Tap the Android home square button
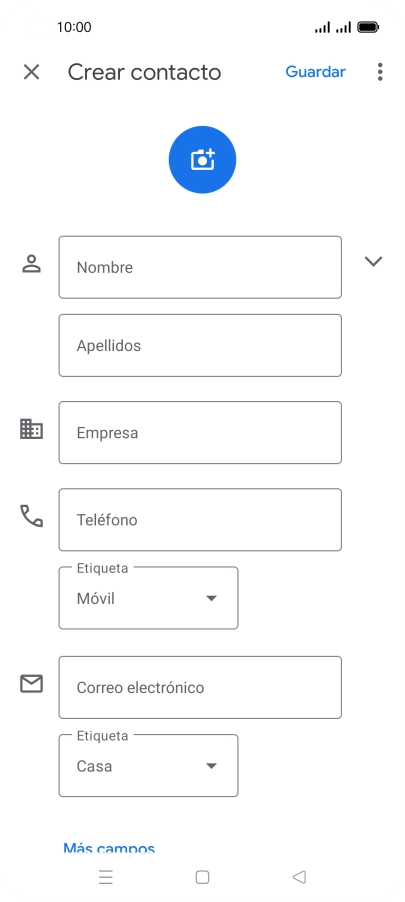Viewport: 405px width, 902px height. 202,877
